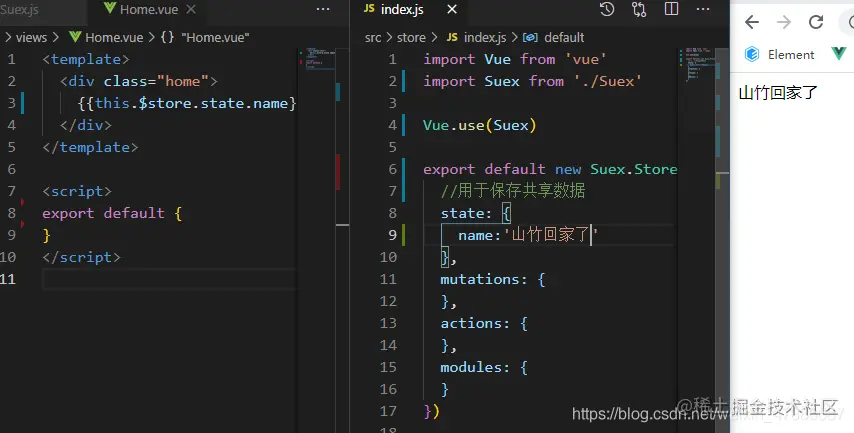Click 'views' breadcrumb in left editor
Viewport: 854px width, 433px height.
pos(31,38)
